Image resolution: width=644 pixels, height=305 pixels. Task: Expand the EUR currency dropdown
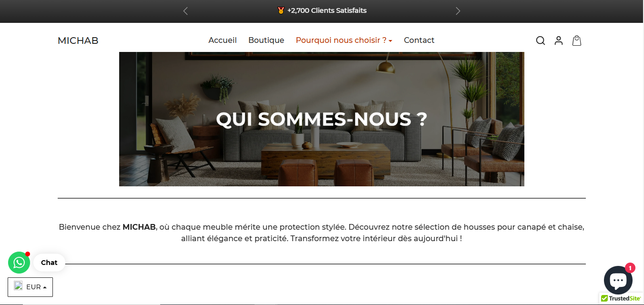click(30, 287)
